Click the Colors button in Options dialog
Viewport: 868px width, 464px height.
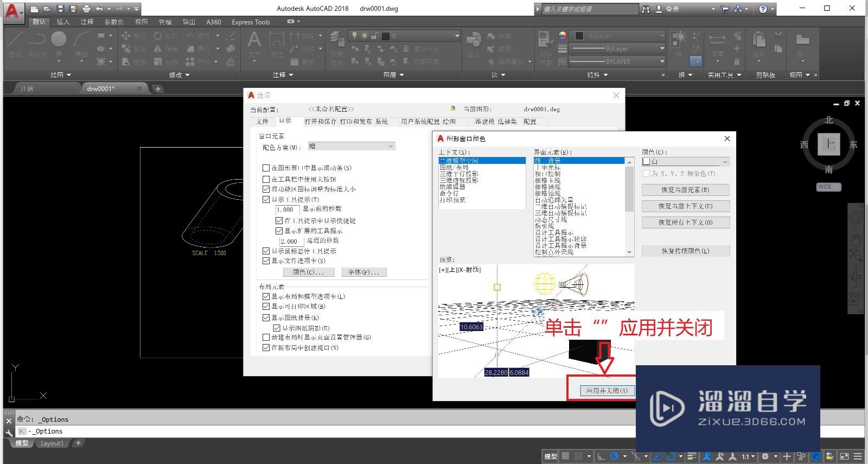click(x=308, y=272)
